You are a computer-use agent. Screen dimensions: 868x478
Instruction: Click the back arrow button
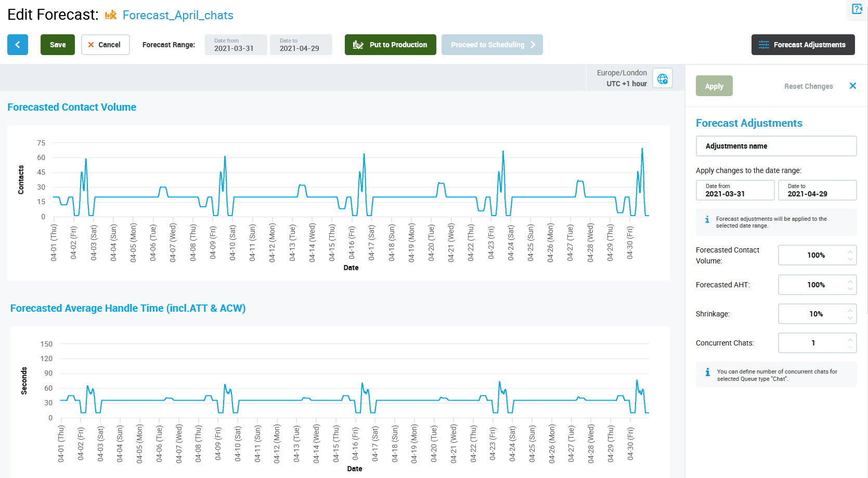click(x=18, y=45)
